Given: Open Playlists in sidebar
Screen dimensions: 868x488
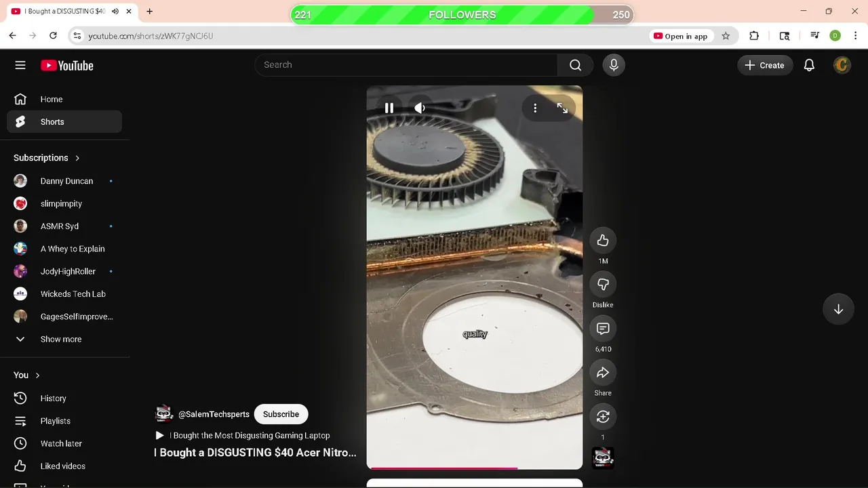Looking at the screenshot, I should [64, 421].
